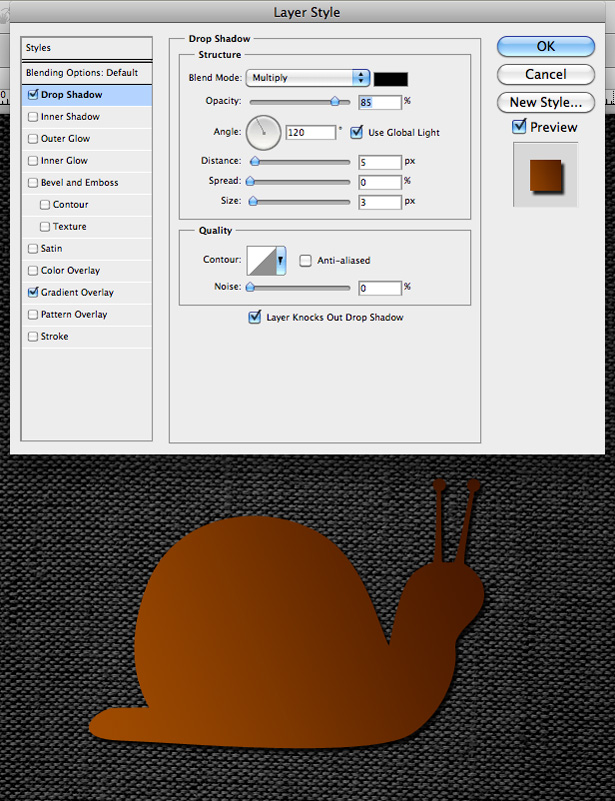Image resolution: width=615 pixels, height=801 pixels.
Task: Click the Angle value input field
Action: click(311, 133)
